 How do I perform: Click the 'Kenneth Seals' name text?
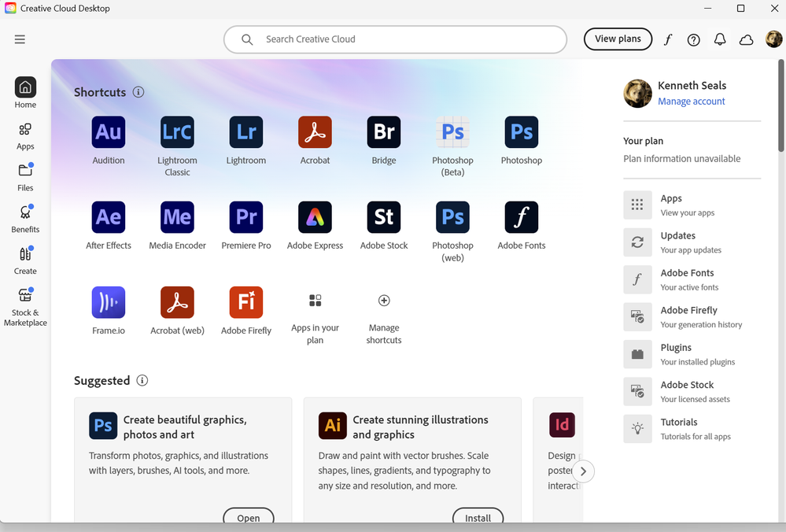click(x=692, y=85)
